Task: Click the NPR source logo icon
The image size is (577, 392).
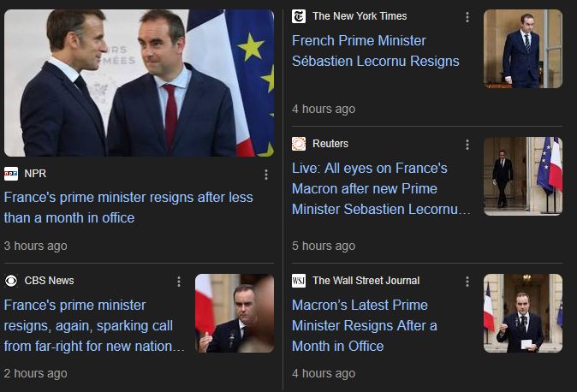Action: 11,174
